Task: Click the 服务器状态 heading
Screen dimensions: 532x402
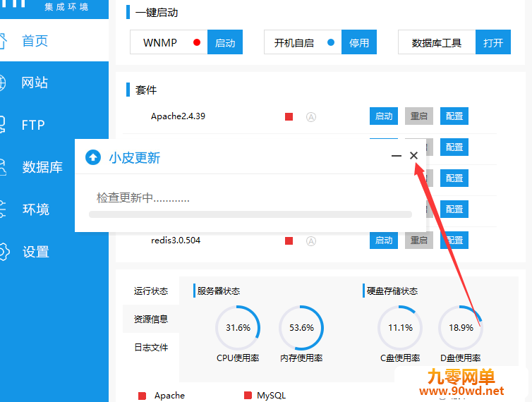Action: (x=219, y=291)
